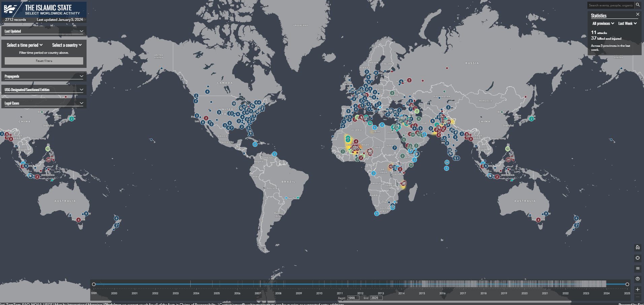Click the cluster marker in northern Mozambique
The width and height of the screenshot is (644, 305).
(x=404, y=183)
